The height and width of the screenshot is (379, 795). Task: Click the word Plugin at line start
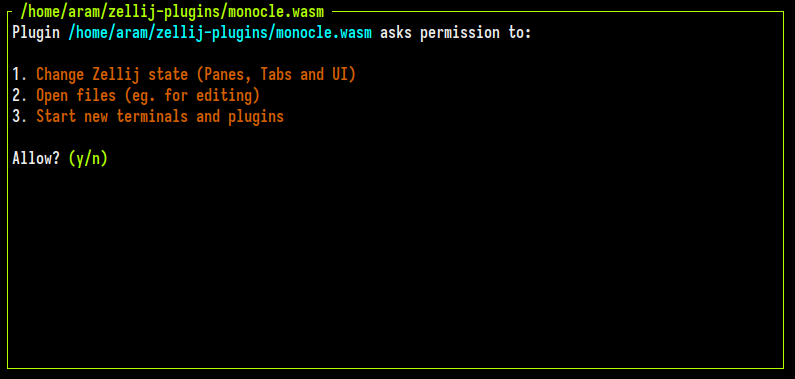pos(36,33)
